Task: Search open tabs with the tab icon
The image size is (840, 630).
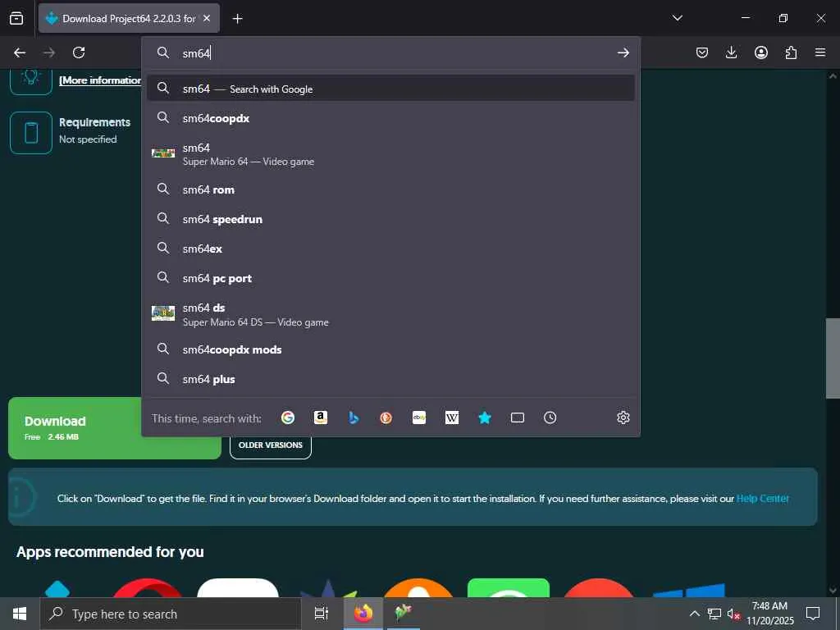Action: point(518,418)
